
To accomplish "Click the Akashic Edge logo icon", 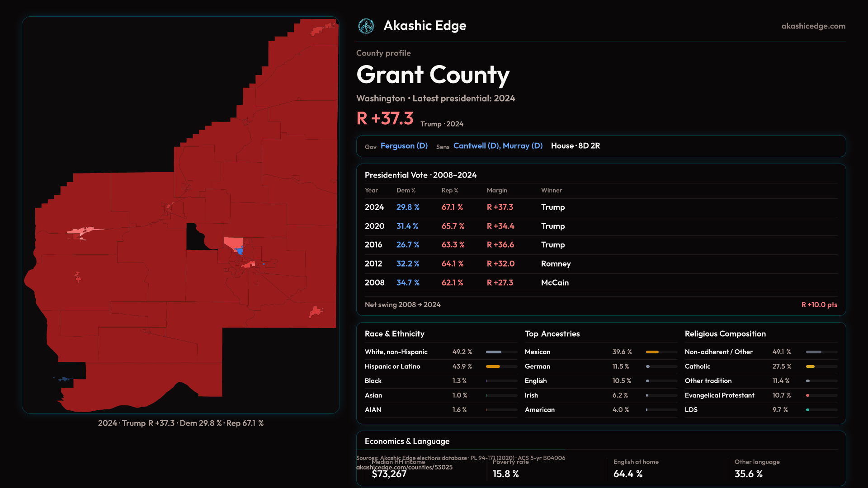I will coord(366,26).
